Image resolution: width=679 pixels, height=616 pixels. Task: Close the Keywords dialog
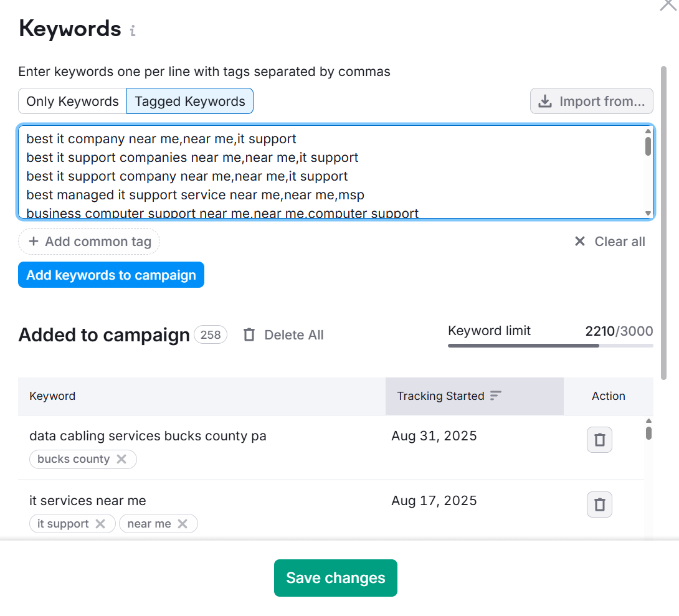click(668, 5)
